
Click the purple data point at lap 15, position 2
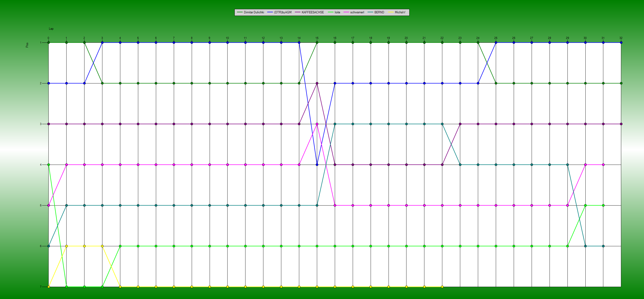pos(317,83)
